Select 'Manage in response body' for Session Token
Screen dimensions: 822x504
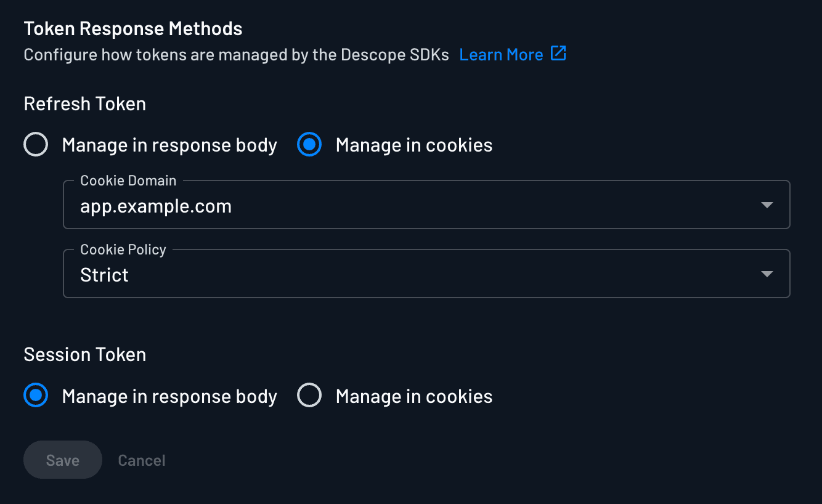point(36,395)
